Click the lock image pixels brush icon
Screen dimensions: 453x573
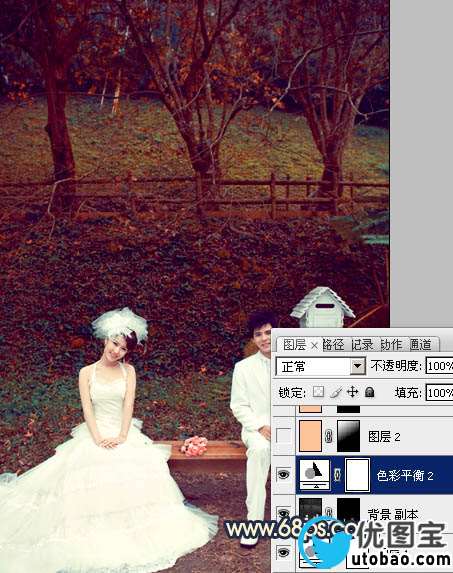[335, 392]
